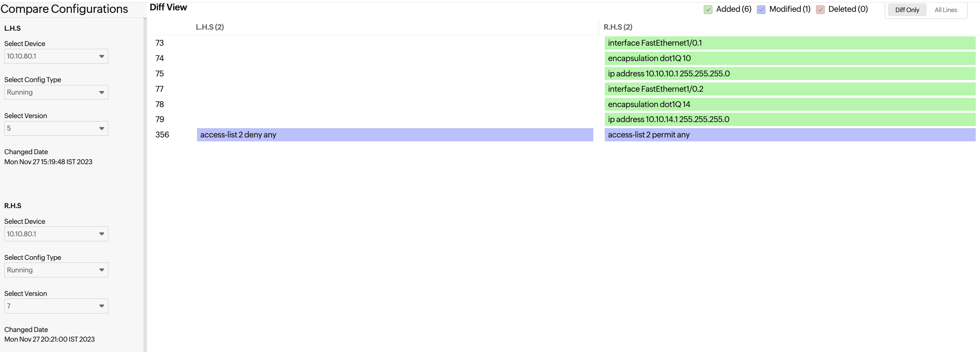Open the L.H.S Select Config Type dropdown
The height and width of the screenshot is (352, 980).
56,92
